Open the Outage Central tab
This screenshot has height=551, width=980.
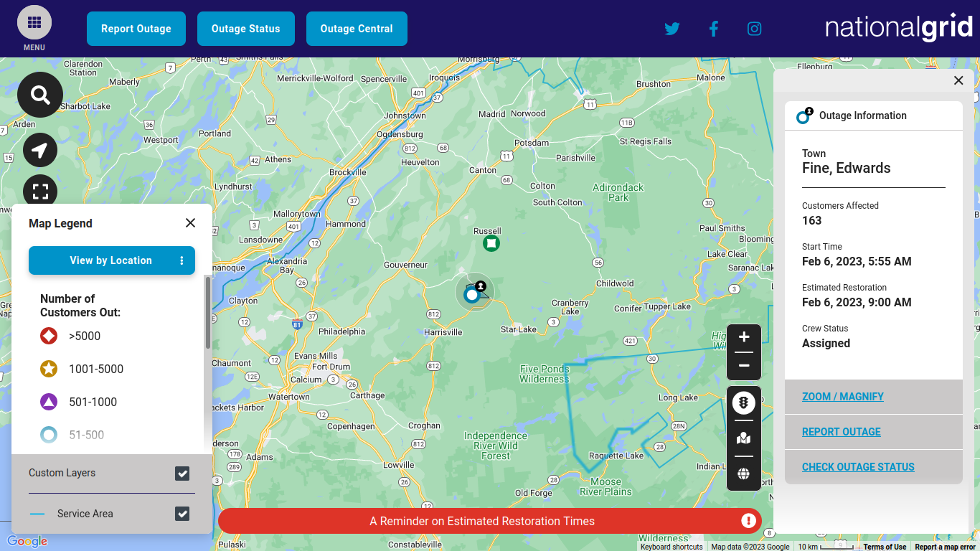[x=357, y=29]
